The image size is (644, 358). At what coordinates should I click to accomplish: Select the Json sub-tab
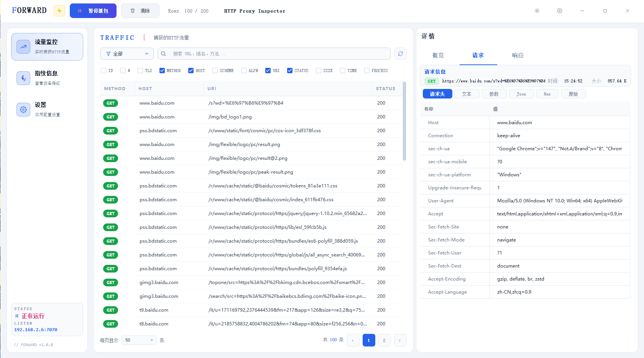pyautogui.click(x=521, y=94)
